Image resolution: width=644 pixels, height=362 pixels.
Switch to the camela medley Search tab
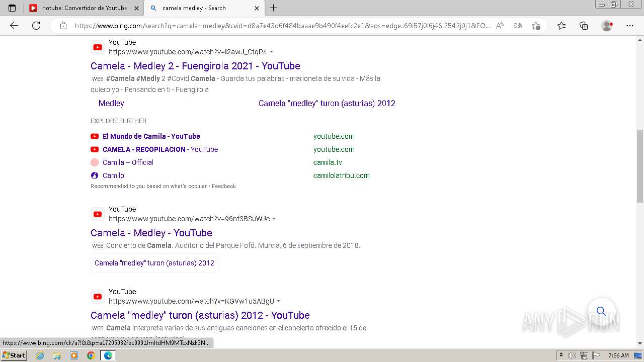click(204, 8)
